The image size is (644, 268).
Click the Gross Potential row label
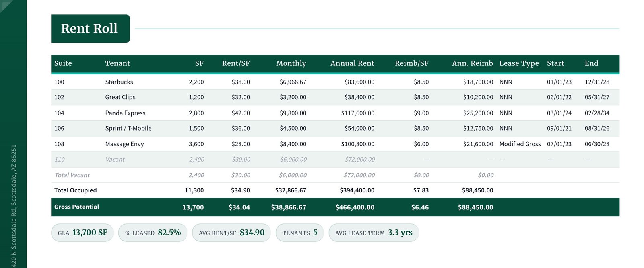pos(76,207)
